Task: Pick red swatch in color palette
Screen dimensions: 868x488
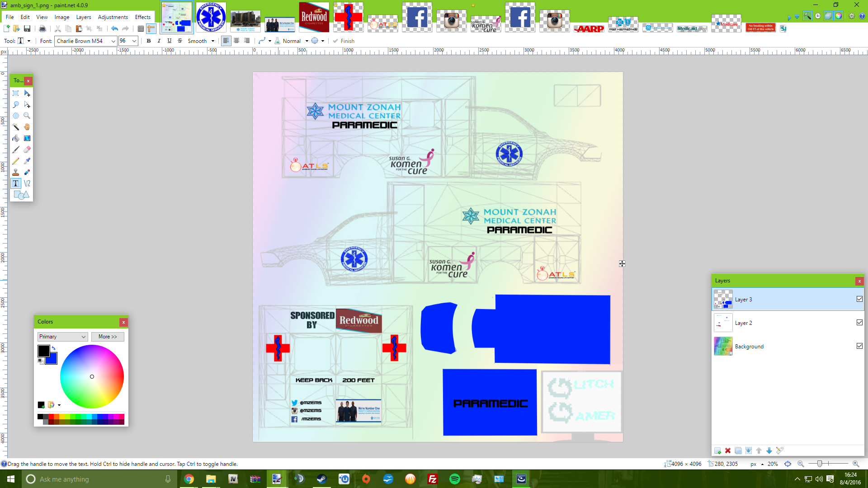Action: [x=51, y=417]
